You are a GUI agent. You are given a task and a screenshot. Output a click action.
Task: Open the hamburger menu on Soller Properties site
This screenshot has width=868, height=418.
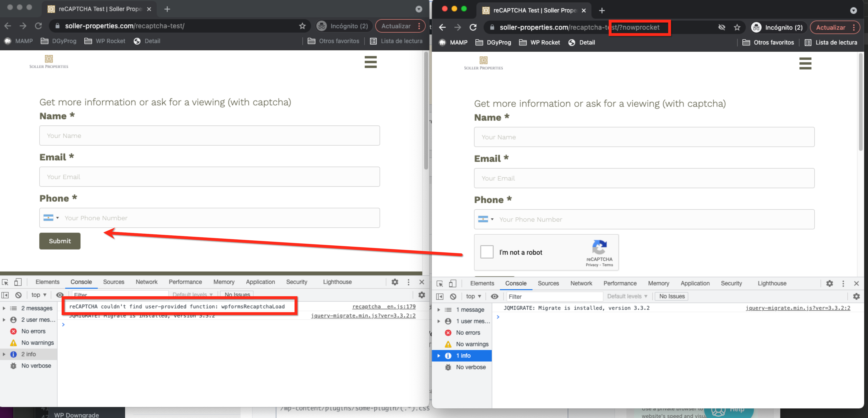point(371,62)
